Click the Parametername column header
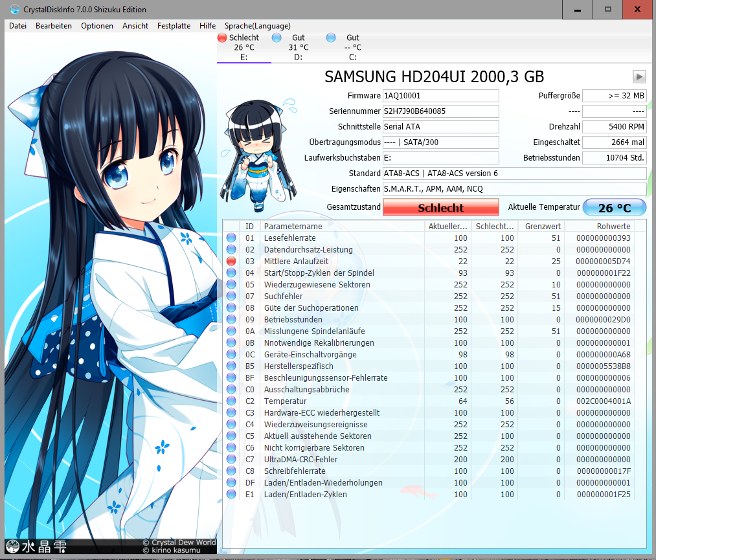The height and width of the screenshot is (560, 746). [x=342, y=226]
